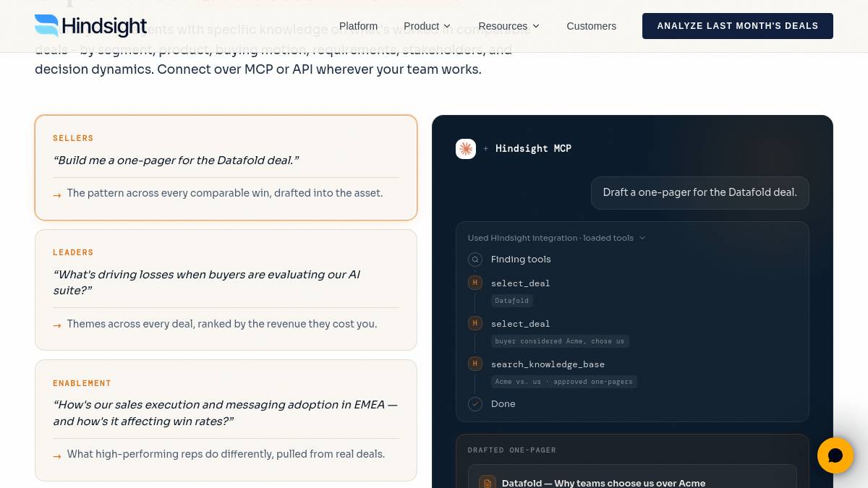Screen dimensions: 868x488
Task: Click the 'DRAFTED ONE-PAGER' heading
Action: pyautogui.click(x=512, y=450)
